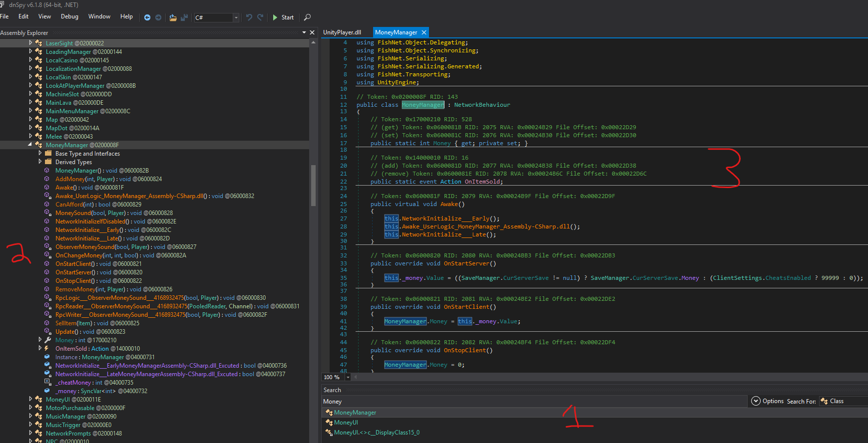
Task: Open the C# language dropdown
Action: tap(217, 17)
